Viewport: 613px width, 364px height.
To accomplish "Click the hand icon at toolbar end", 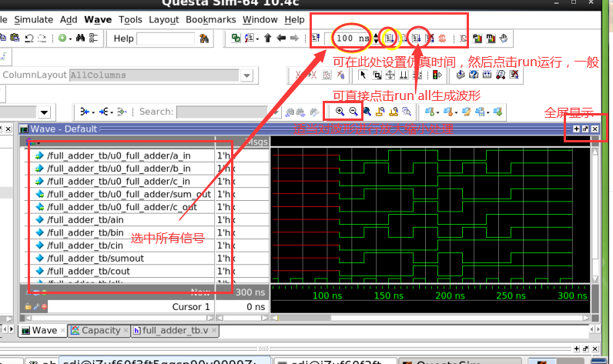I will (x=504, y=38).
